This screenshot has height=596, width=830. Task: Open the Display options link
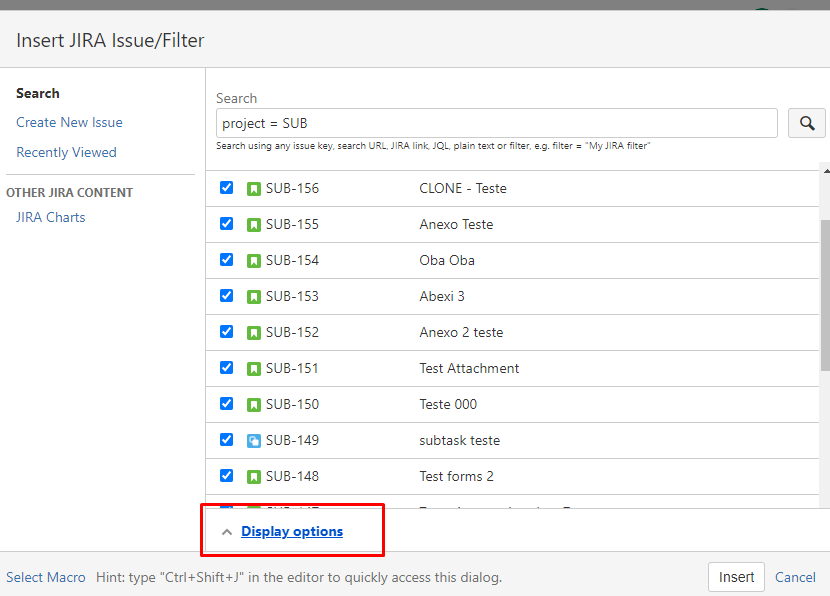coord(292,531)
